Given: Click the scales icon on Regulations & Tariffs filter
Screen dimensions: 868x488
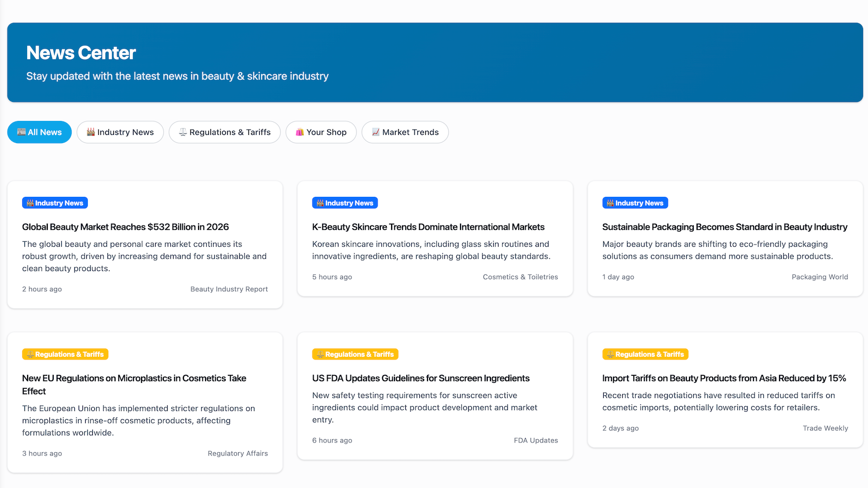Looking at the screenshot, I should point(182,132).
